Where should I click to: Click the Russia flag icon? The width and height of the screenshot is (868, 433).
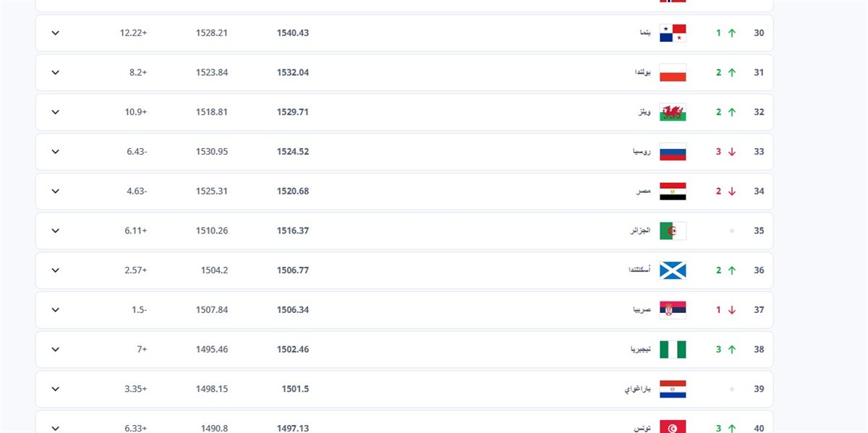[672, 152]
